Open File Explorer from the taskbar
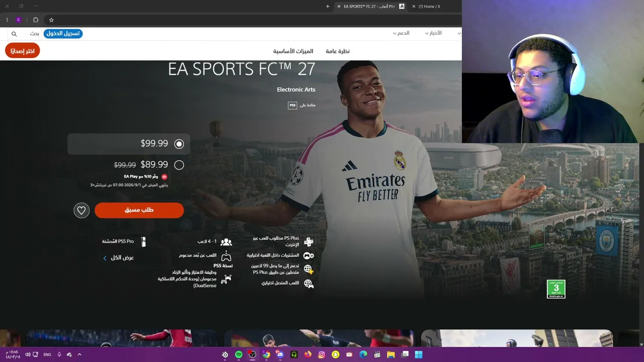The image size is (644, 362). 391,354
